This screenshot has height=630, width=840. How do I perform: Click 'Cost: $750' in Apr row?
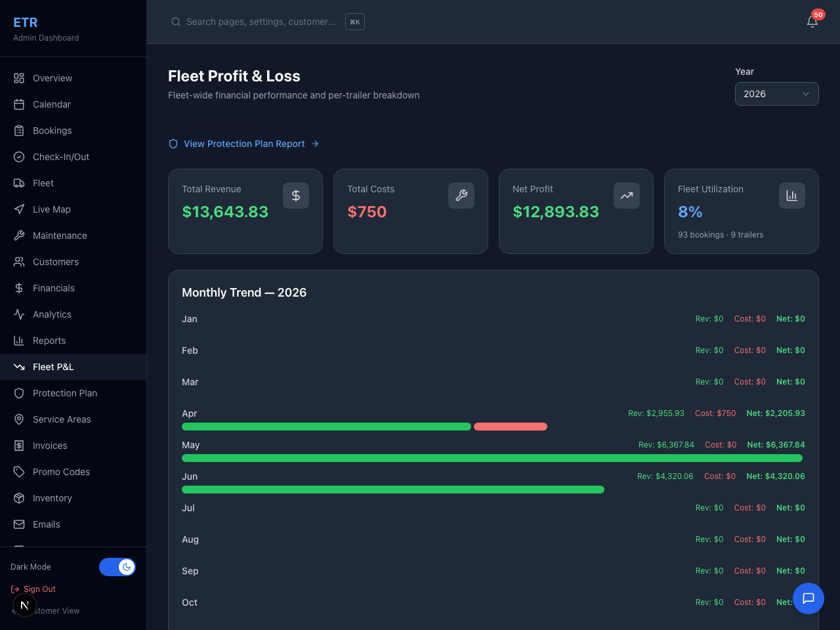[715, 413]
